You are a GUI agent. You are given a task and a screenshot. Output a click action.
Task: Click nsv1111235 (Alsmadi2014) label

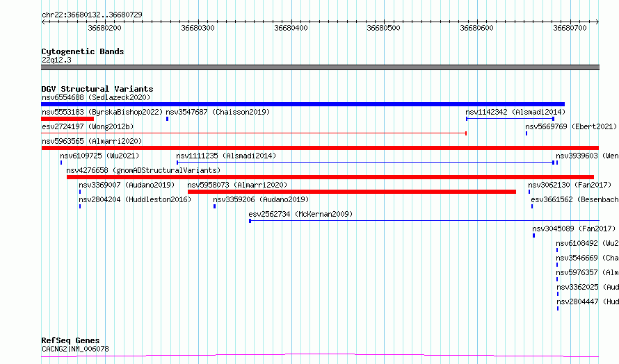(x=226, y=156)
